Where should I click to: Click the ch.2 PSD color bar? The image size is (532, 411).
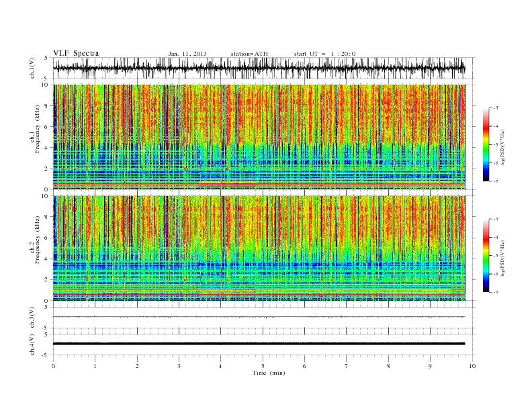(x=486, y=256)
